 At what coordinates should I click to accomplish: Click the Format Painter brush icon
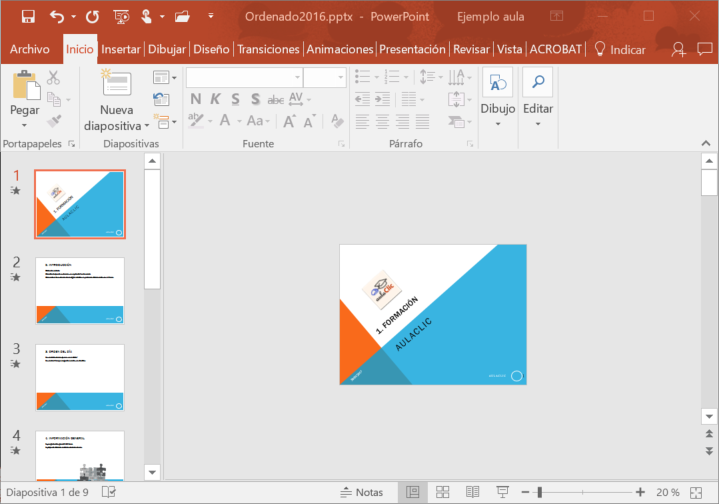click(x=54, y=121)
